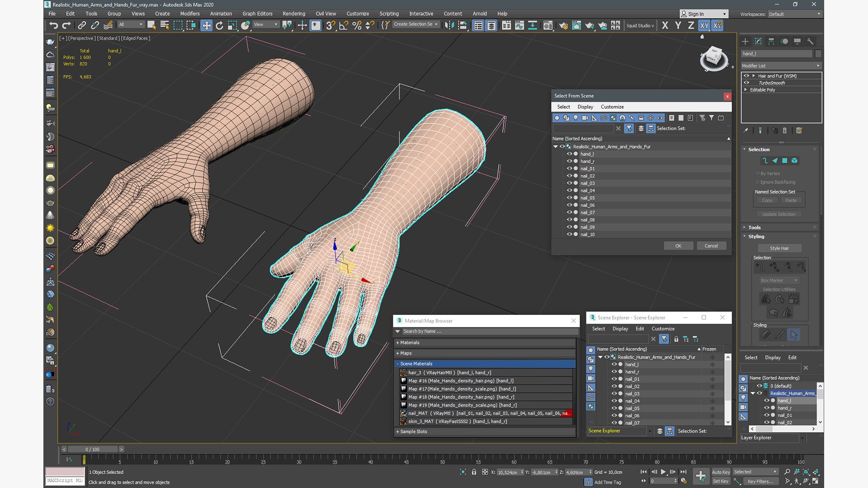
Task: Open the Hierarchy tab in command panel
Action: [x=771, y=41]
